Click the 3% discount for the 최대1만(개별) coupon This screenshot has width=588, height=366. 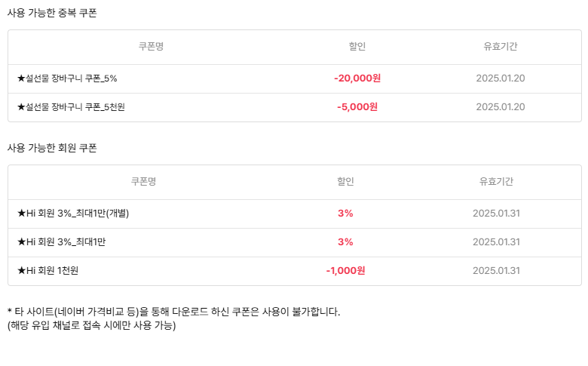tap(345, 214)
